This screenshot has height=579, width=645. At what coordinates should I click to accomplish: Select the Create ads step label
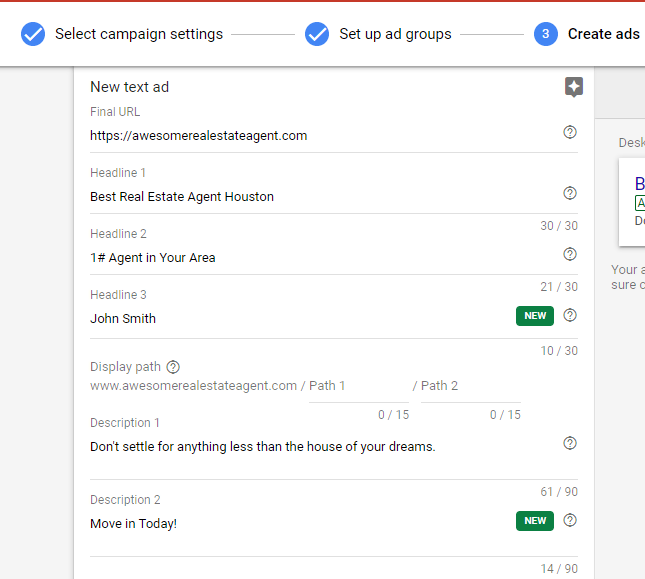coord(603,34)
